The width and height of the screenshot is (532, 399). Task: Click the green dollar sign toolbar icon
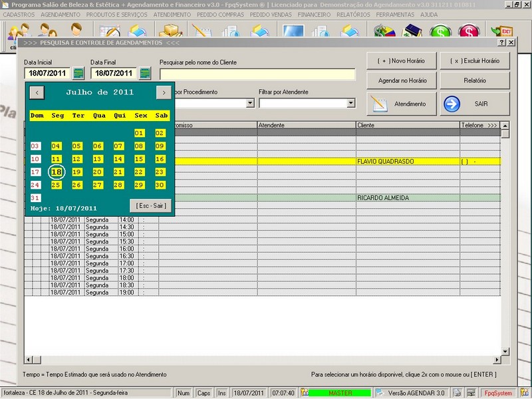point(440,33)
